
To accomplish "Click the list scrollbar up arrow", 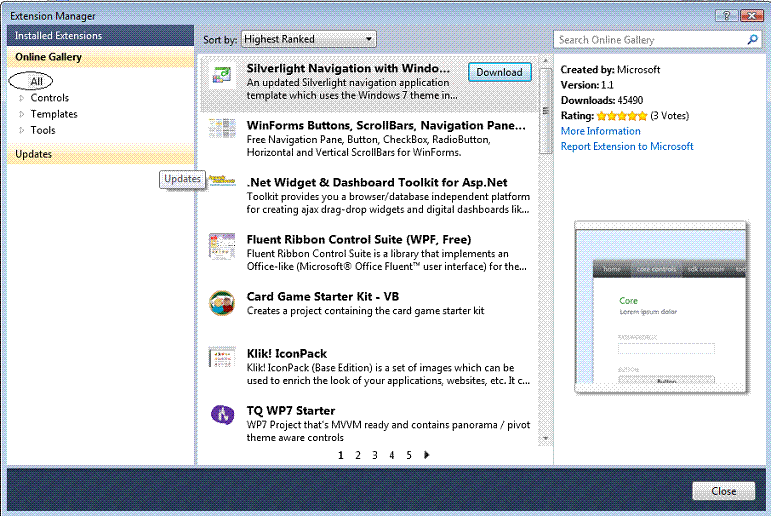I will (545, 61).
